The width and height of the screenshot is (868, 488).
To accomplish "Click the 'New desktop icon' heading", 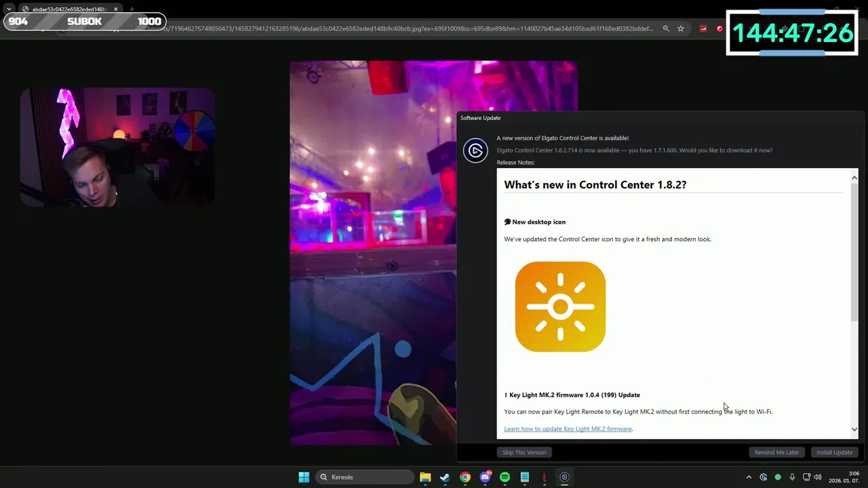I will click(x=535, y=222).
